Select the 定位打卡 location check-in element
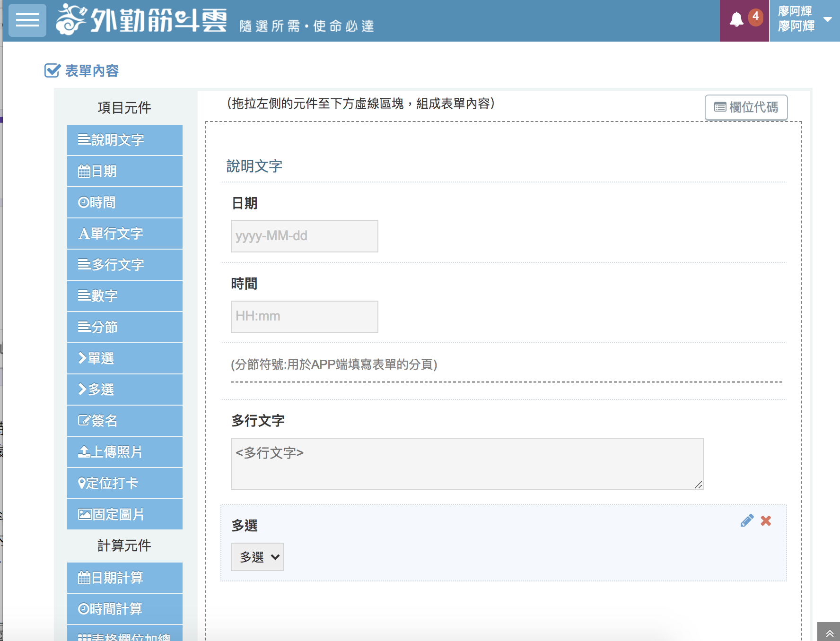 tap(124, 483)
